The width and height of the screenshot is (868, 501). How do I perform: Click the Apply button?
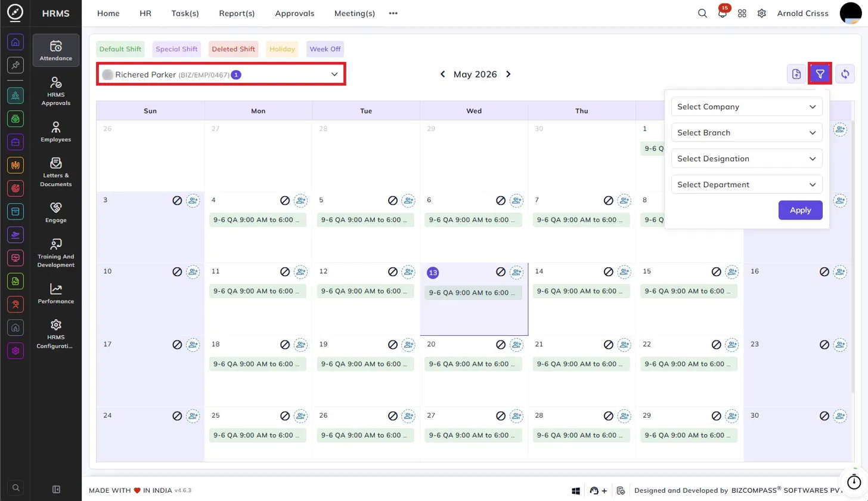tap(800, 210)
